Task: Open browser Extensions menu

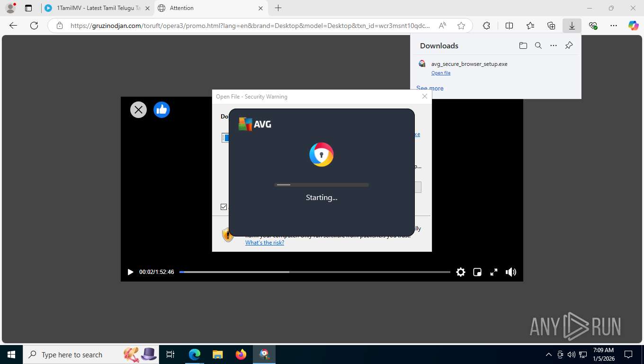Action: [x=486, y=26]
